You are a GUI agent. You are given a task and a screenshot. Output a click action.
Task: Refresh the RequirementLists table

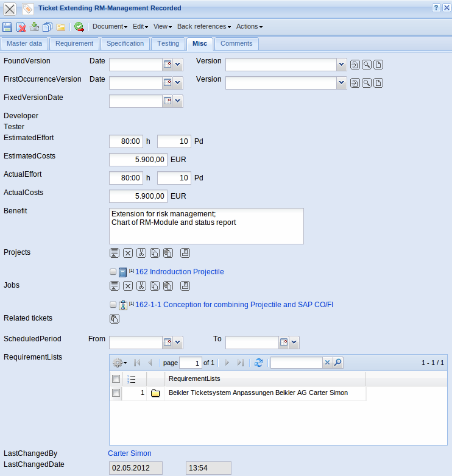point(259,363)
